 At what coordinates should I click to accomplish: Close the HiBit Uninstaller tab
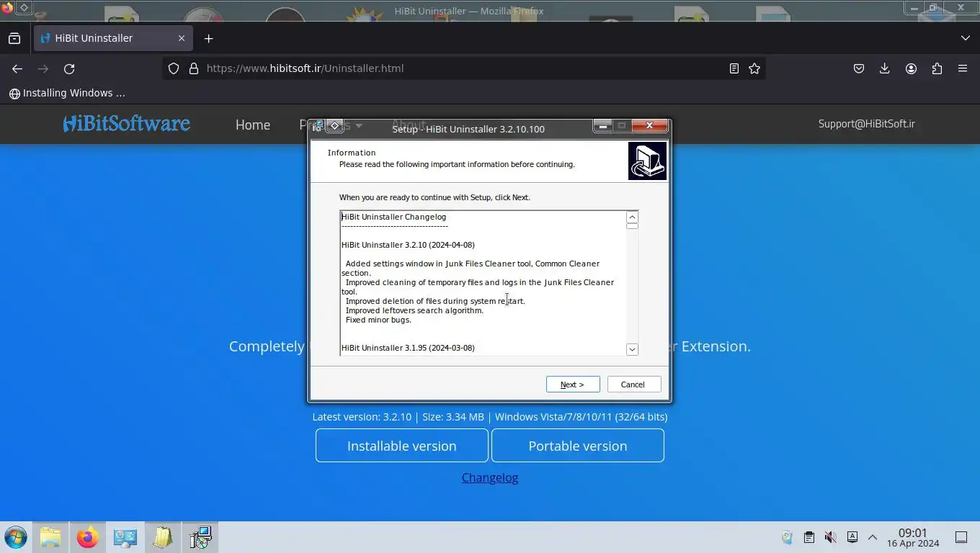coord(182,38)
